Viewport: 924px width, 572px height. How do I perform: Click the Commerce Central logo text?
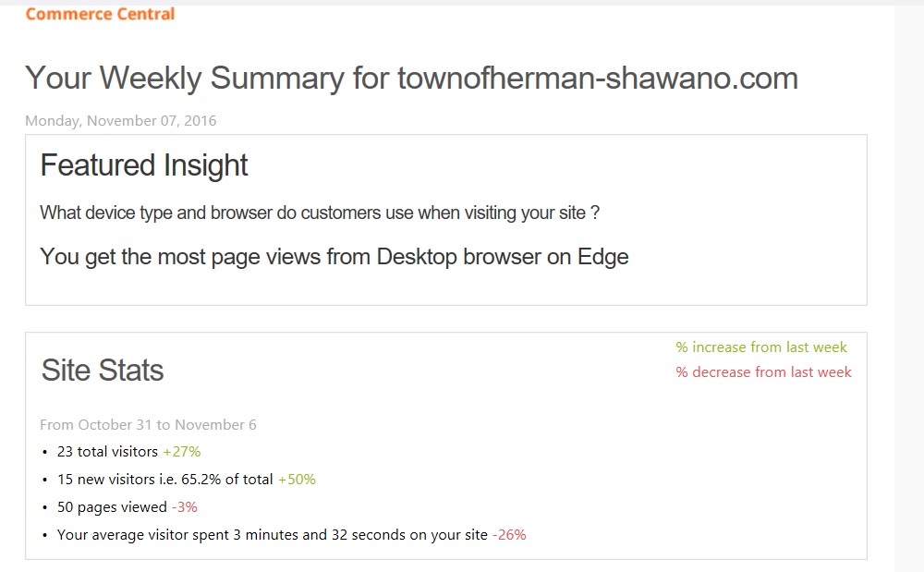pos(100,14)
